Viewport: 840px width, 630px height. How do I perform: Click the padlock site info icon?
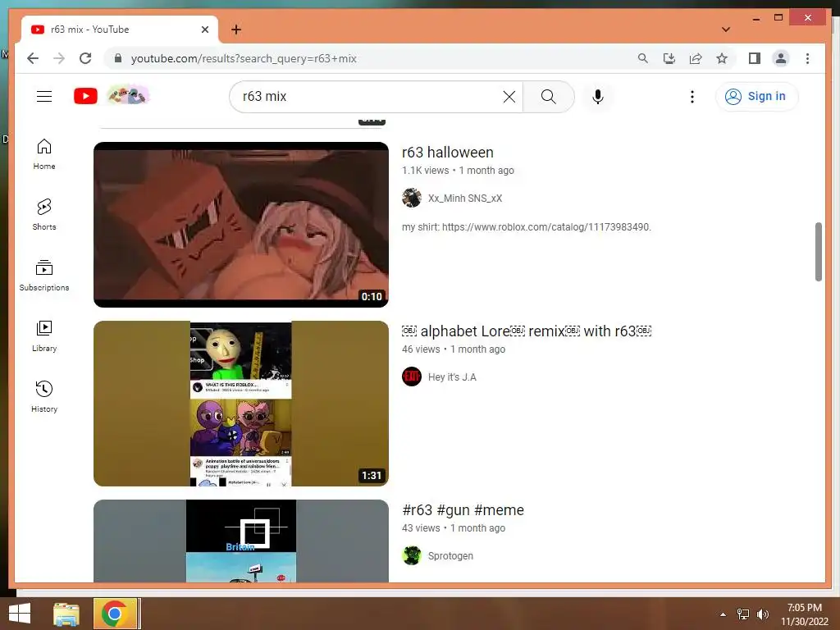118,58
